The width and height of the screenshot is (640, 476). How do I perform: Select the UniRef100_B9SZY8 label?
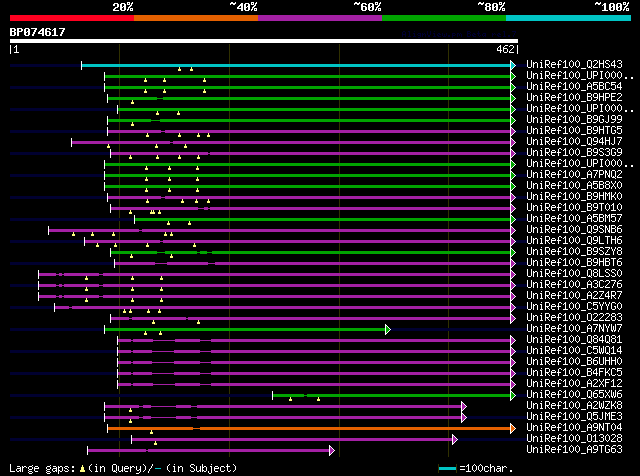(574, 252)
